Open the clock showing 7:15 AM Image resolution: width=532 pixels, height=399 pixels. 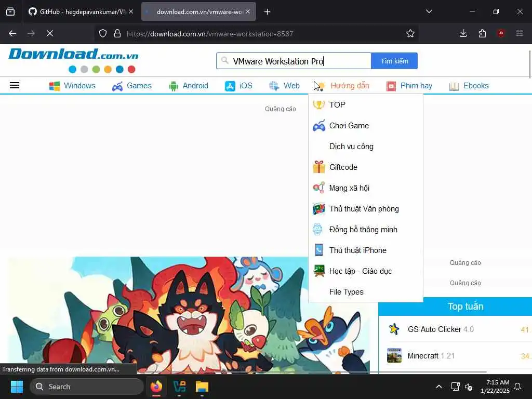pos(495,387)
